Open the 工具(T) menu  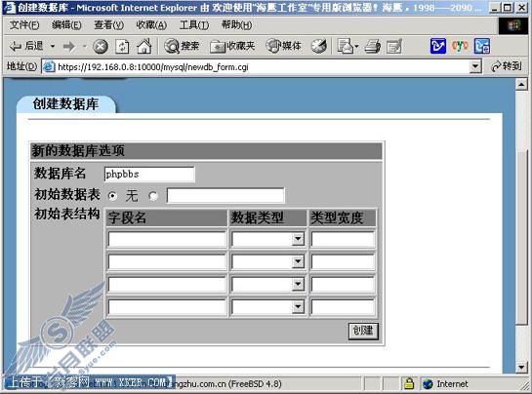coord(194,24)
